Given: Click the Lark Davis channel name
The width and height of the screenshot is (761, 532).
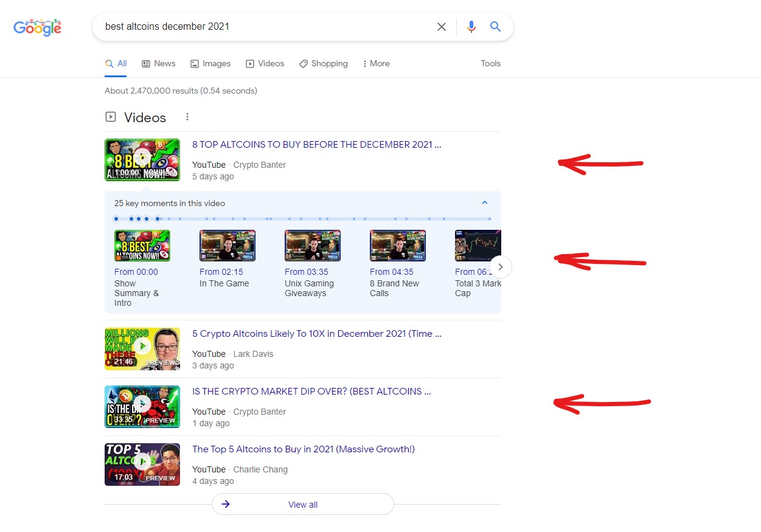Looking at the screenshot, I should click(253, 354).
